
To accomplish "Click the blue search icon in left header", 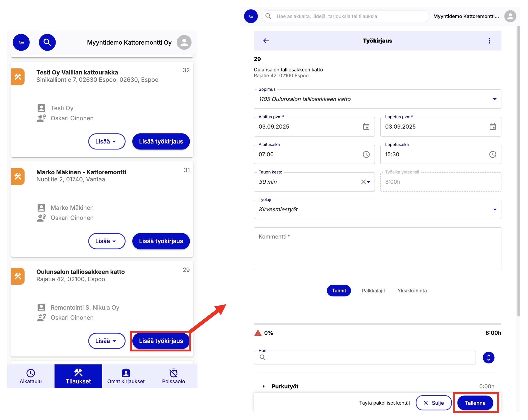I will coord(47,42).
